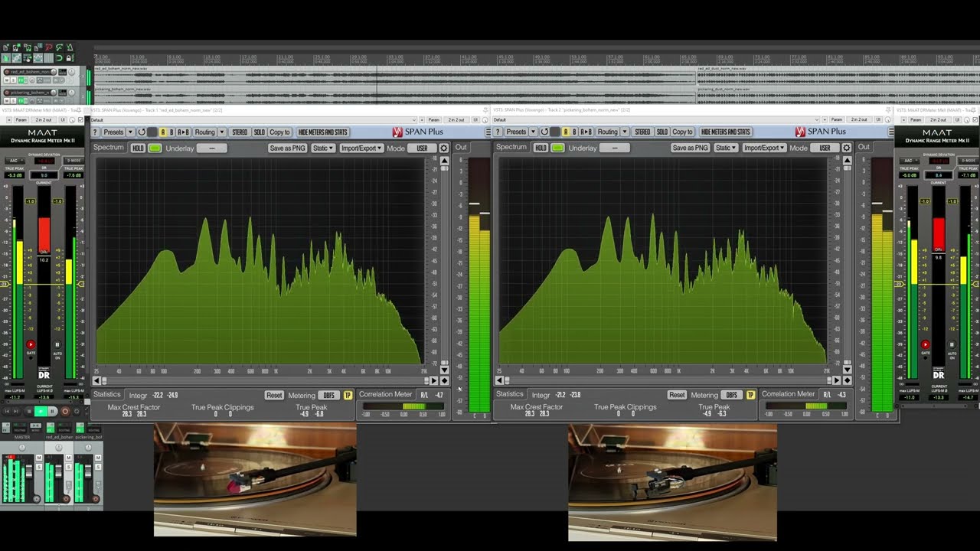The height and width of the screenshot is (551, 980).
Task: Open left SPAN Plus help question mark
Action: click(x=95, y=132)
